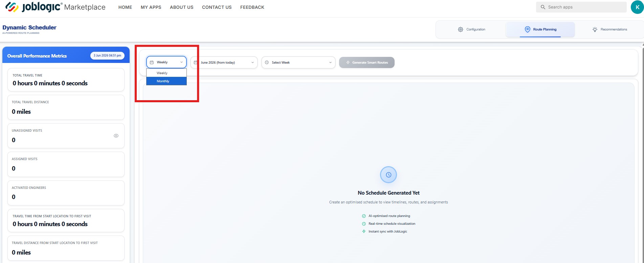
Task: Click the Unassigned Visits label
Action: click(27, 131)
